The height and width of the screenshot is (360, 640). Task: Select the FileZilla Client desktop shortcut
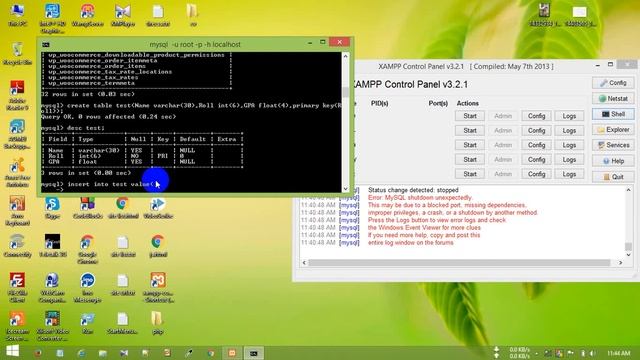pyautogui.click(x=17, y=288)
